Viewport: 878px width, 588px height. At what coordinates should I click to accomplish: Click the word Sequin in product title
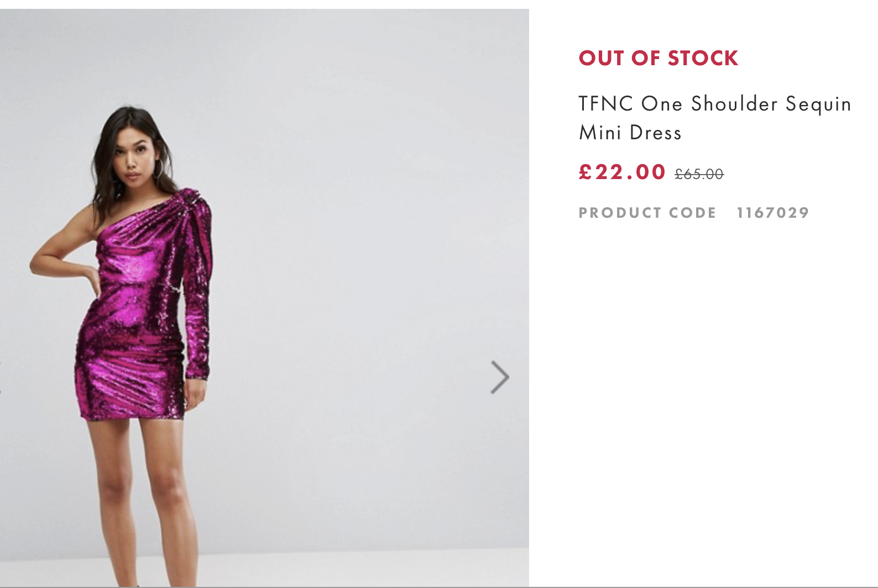818,104
